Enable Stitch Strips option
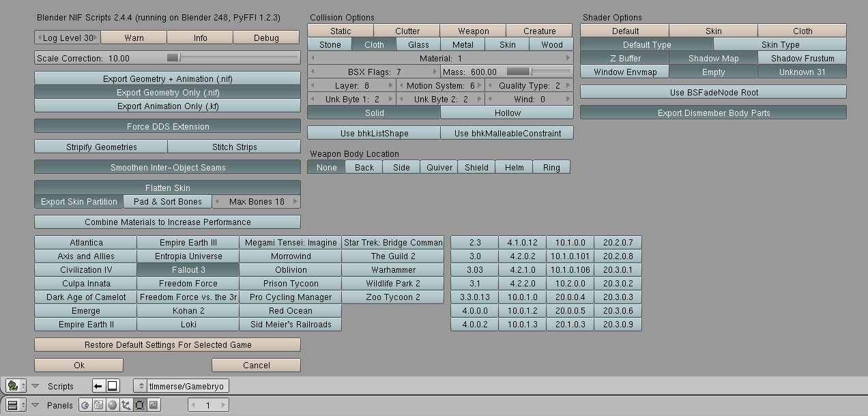Screen dimensions: 868x416 click(x=234, y=147)
